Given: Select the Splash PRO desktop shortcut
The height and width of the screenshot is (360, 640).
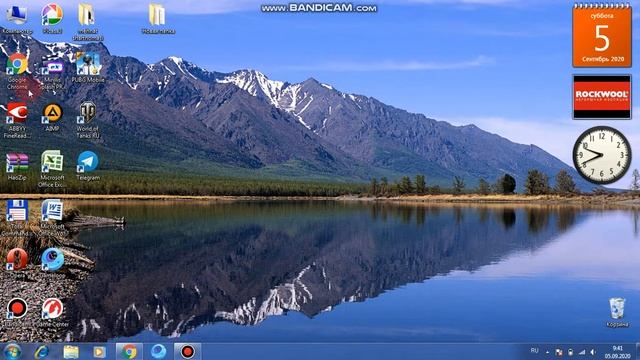Looking at the screenshot, I should point(53,72).
